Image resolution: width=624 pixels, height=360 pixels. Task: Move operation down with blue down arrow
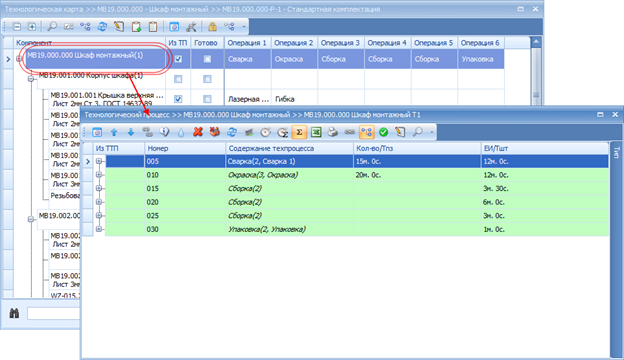131,132
